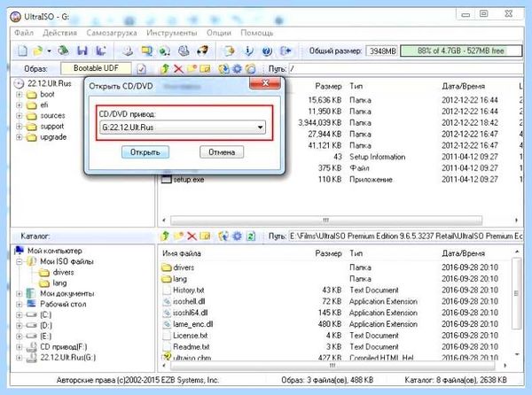Expand the efi folder node
Viewport: 532px width, 395px height.
[x=20, y=105]
